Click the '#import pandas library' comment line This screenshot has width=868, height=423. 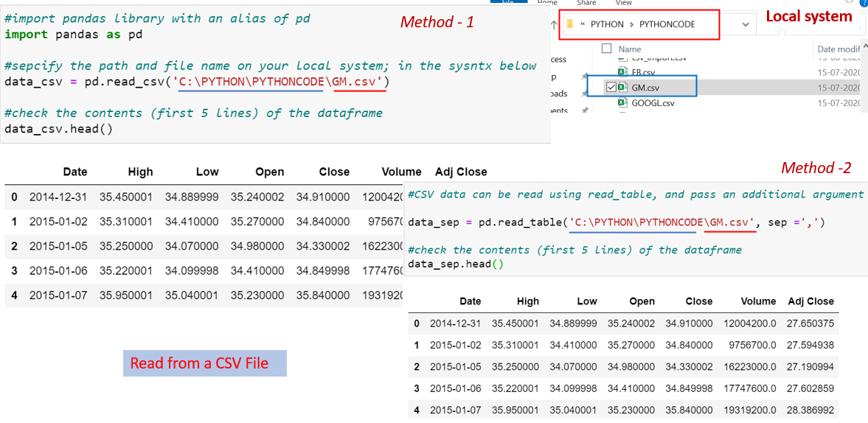coord(156,18)
